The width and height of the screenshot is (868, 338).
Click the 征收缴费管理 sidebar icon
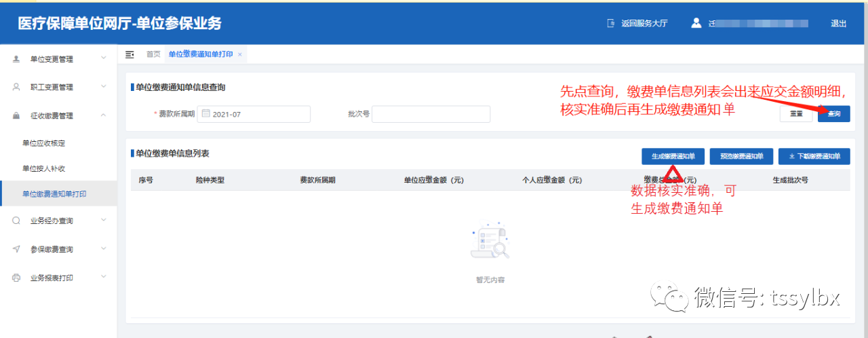point(16,116)
